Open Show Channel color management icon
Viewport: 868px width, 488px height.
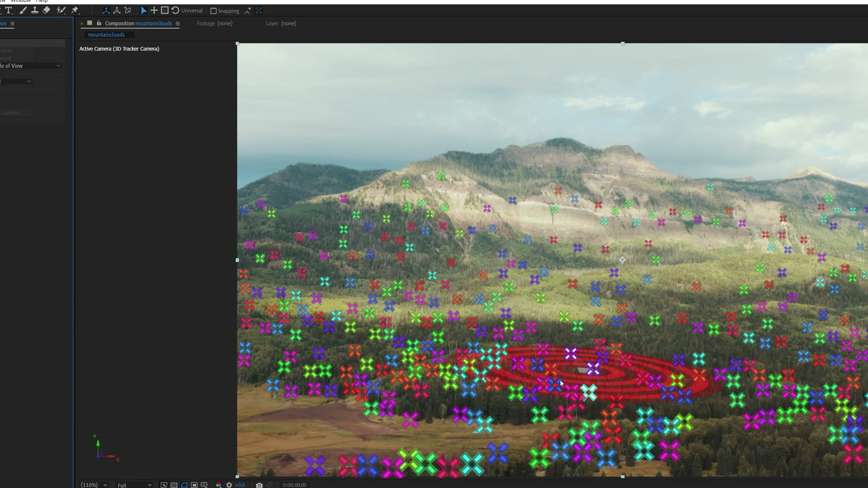(219, 485)
